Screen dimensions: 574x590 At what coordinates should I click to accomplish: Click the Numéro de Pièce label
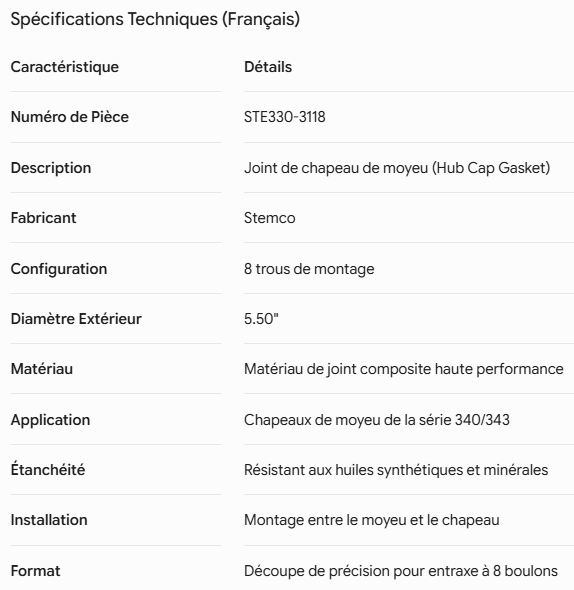[x=70, y=117]
